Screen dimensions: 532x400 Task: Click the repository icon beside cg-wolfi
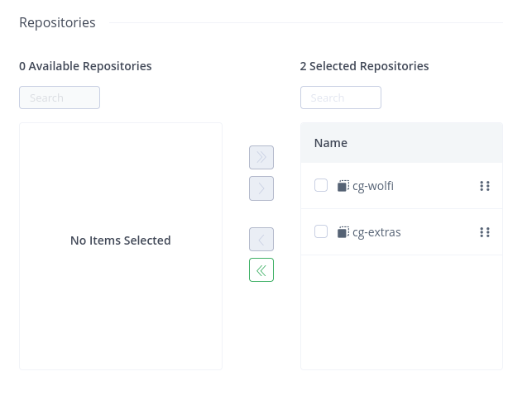click(343, 186)
